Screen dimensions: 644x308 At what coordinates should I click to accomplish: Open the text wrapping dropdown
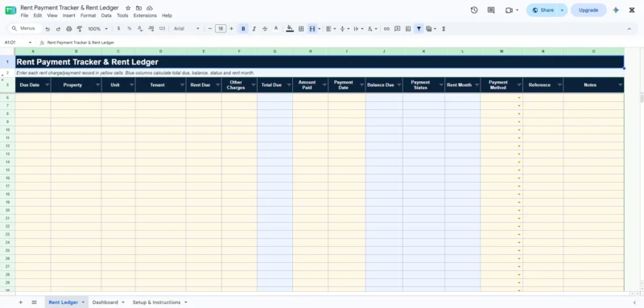point(358,29)
